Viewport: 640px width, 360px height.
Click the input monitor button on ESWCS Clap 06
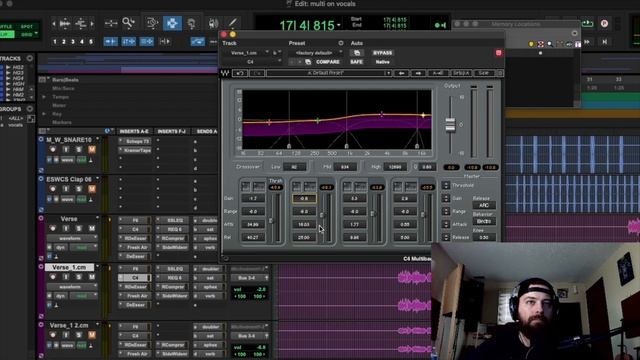point(66,189)
